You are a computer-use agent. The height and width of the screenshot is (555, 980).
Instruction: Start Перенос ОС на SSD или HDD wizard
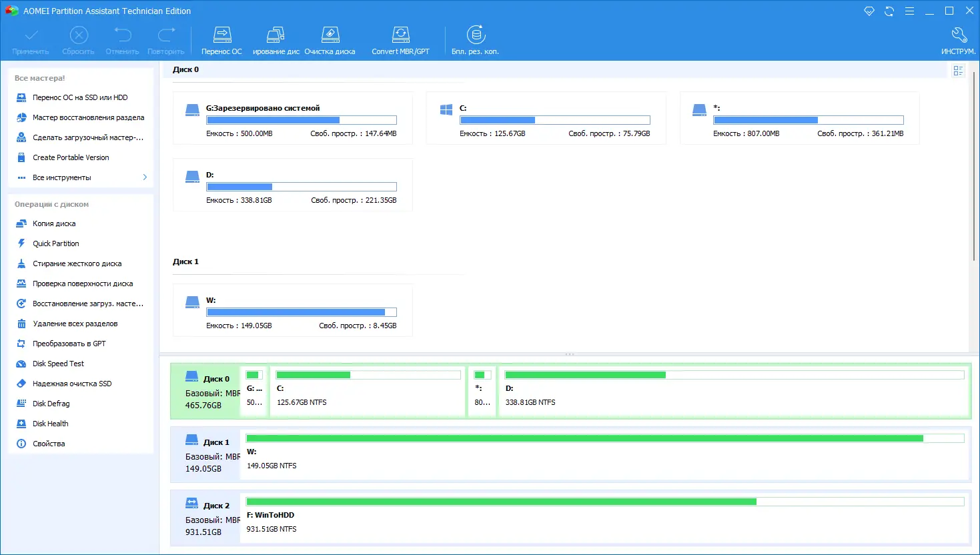click(81, 97)
